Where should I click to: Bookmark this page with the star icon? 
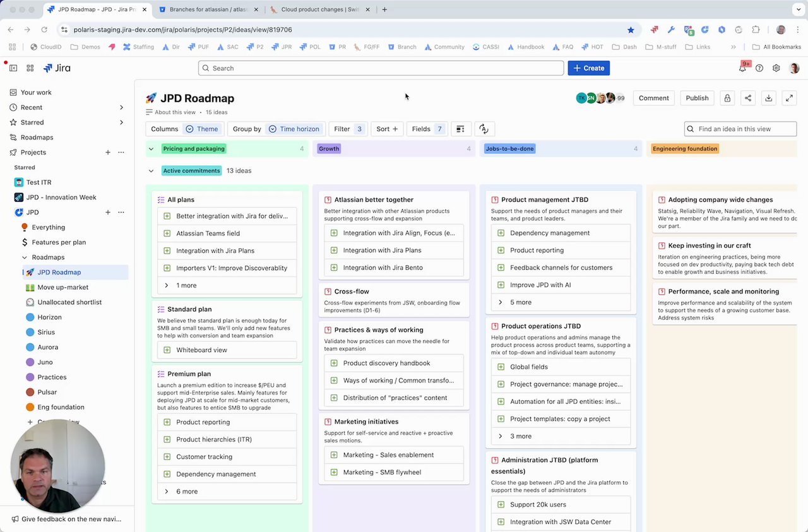[x=631, y=30]
